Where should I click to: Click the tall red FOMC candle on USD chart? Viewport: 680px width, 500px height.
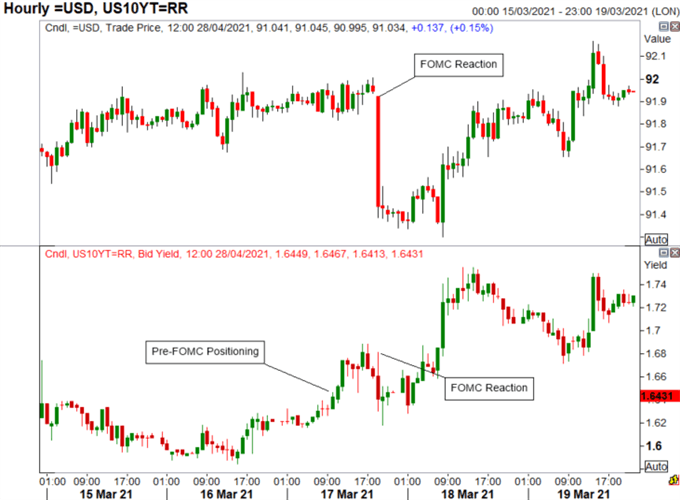click(x=378, y=151)
